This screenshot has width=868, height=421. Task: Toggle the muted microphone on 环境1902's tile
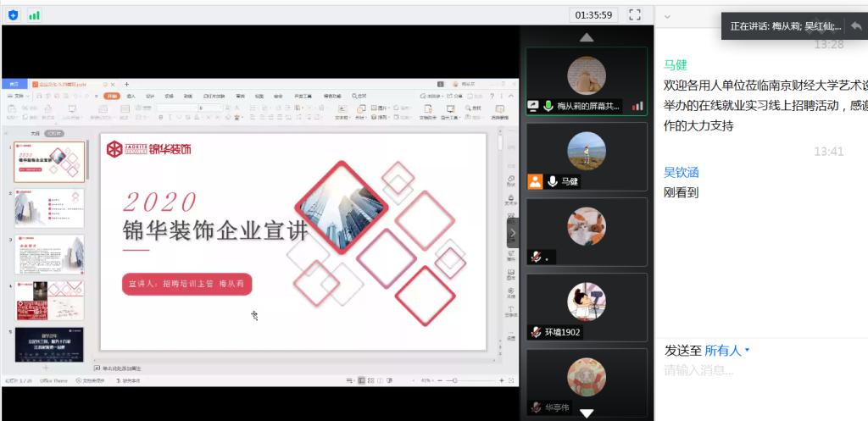click(536, 332)
